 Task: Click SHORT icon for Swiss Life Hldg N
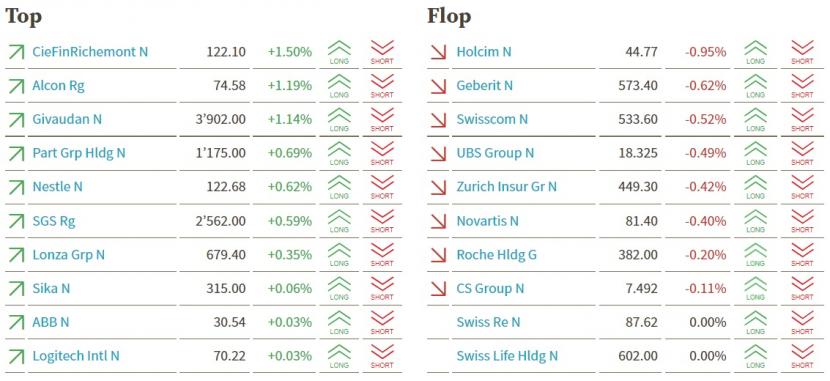[802, 356]
